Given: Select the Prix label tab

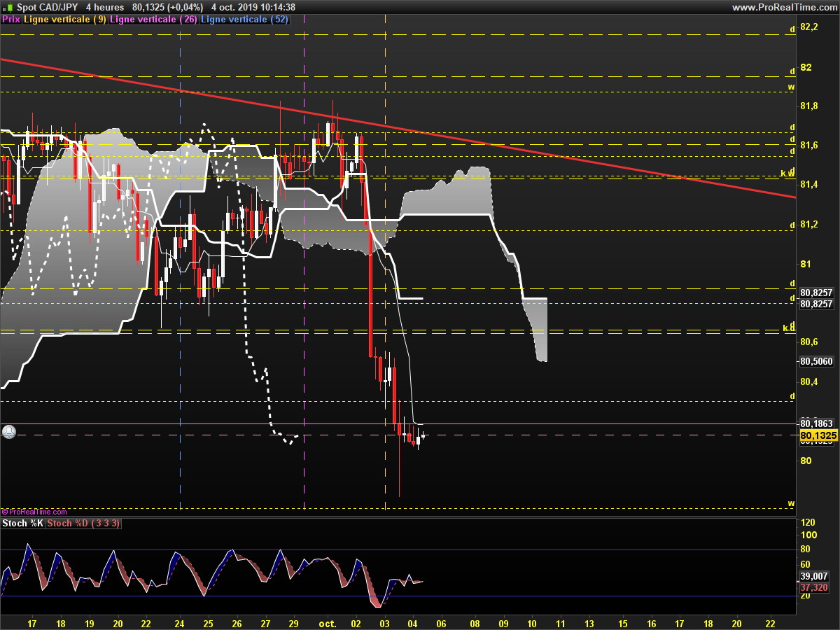Looking at the screenshot, I should (11, 20).
